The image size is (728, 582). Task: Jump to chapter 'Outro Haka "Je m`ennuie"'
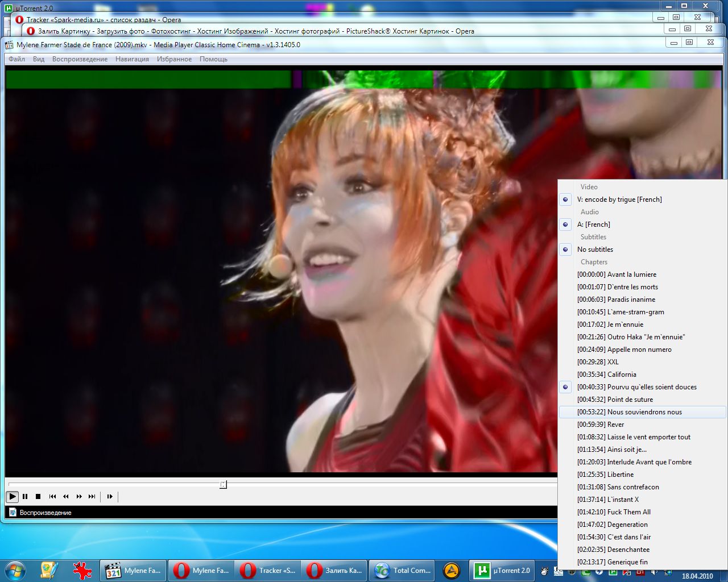pos(643,337)
